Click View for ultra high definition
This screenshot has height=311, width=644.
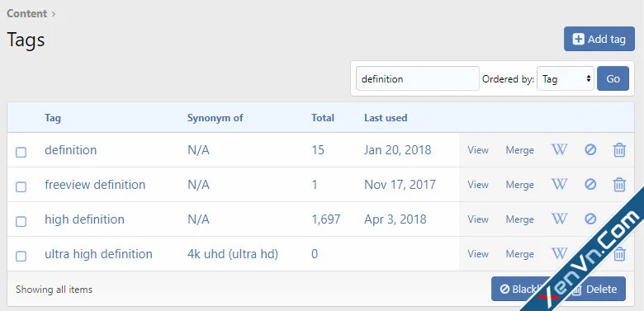click(x=478, y=254)
